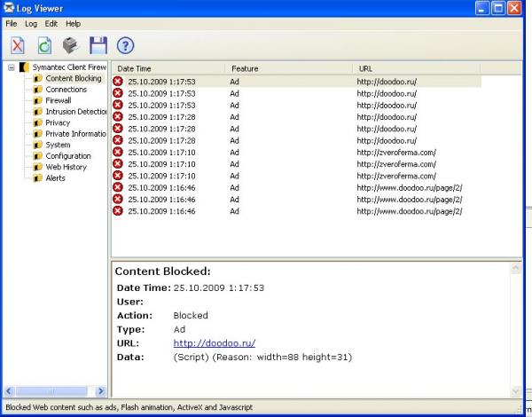The height and width of the screenshot is (417, 532).
Task: Sort by the Feature column header
Action: [x=289, y=68]
